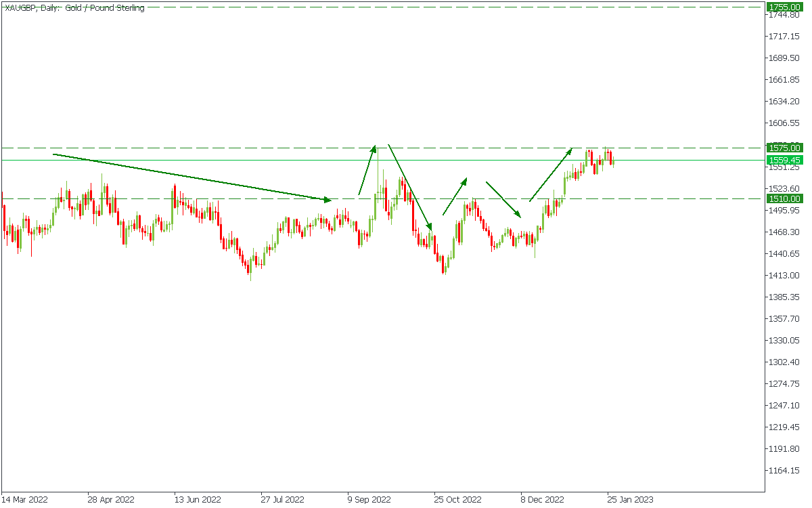Click the 1191.80 price axis label
812x508 pixels.
pos(784,449)
